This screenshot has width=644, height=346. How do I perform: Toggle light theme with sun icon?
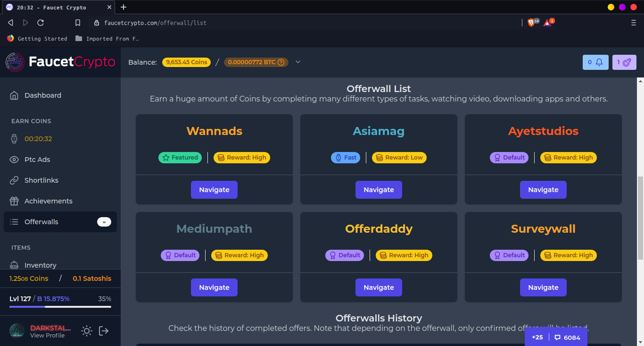point(86,331)
